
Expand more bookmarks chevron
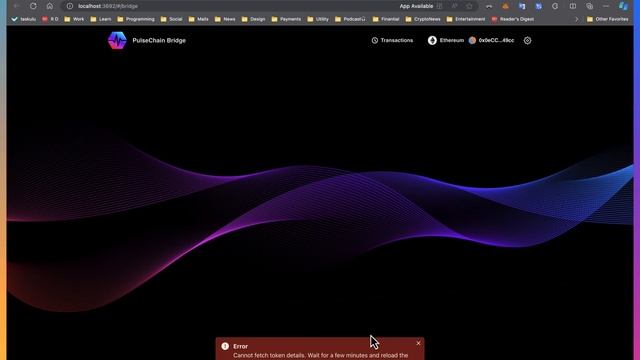(x=576, y=19)
